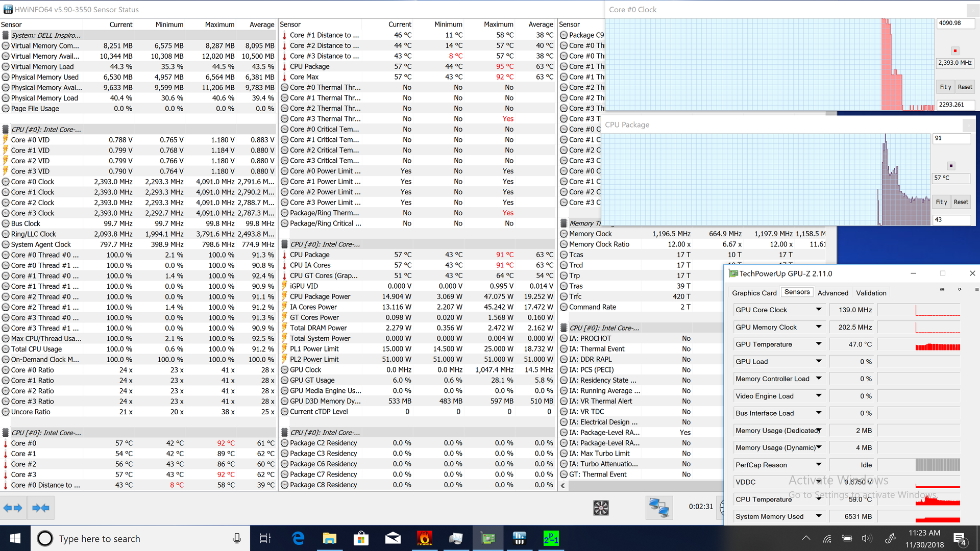Open PerfCap Reason dropdown
Viewport: 980px width, 551px height.
tap(819, 465)
